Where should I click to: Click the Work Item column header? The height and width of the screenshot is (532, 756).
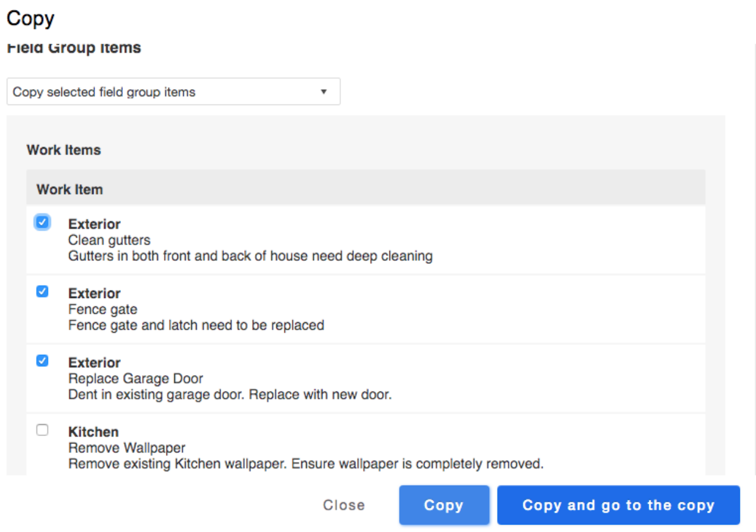(x=70, y=189)
